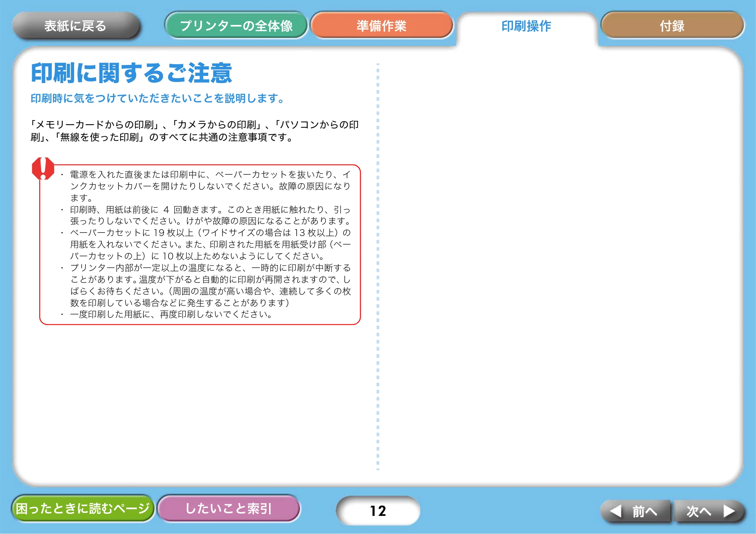Switch to the 準備作業 tab

(x=381, y=26)
